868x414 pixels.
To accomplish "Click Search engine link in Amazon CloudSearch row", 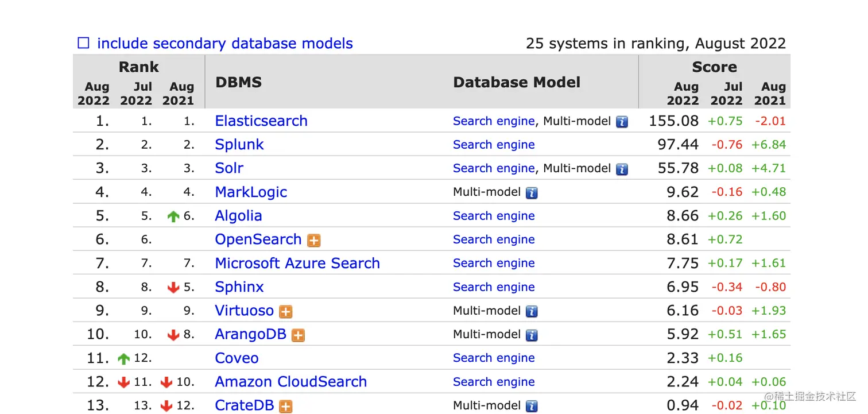I will coord(494,382).
